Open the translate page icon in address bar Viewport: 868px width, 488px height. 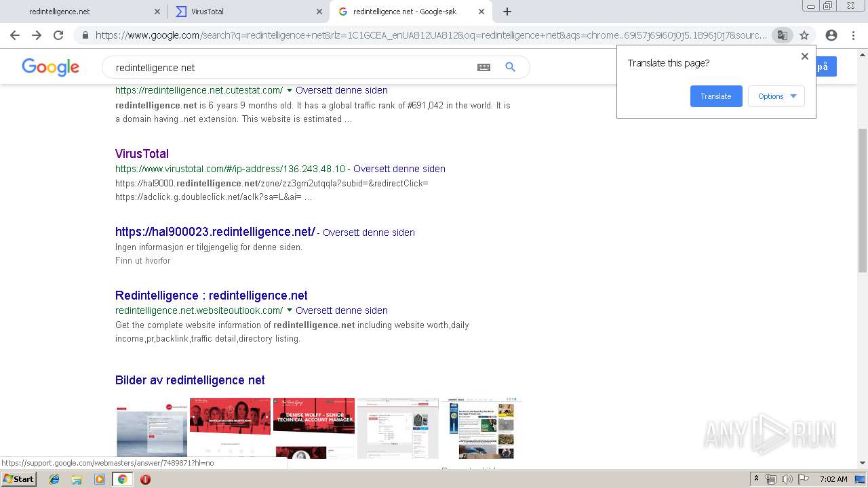click(x=783, y=35)
